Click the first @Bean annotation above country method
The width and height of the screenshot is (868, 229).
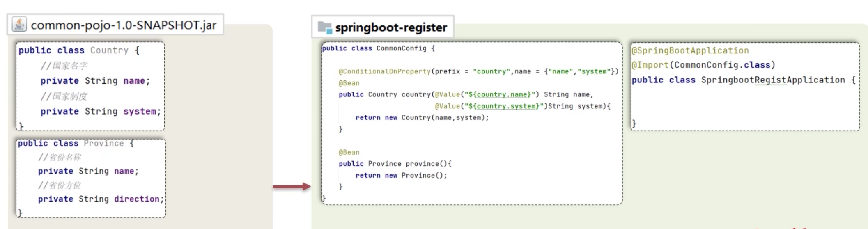(x=349, y=83)
